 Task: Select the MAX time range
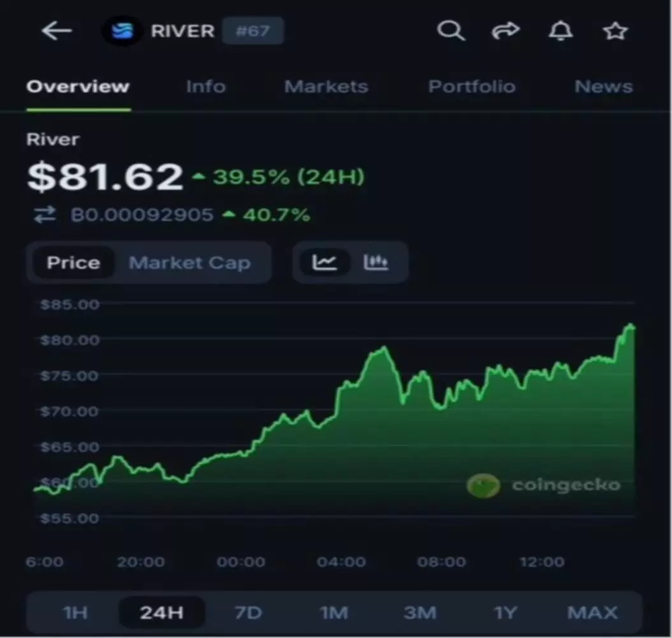592,613
